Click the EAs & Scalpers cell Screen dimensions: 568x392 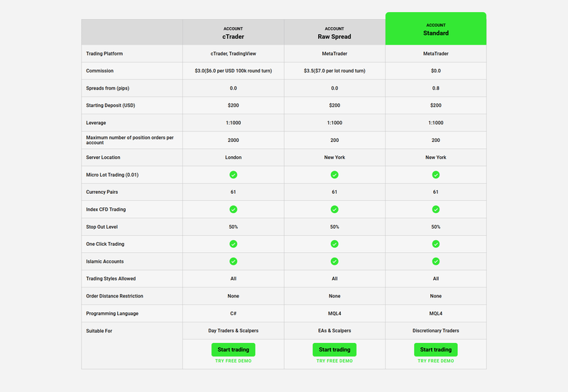point(334,330)
